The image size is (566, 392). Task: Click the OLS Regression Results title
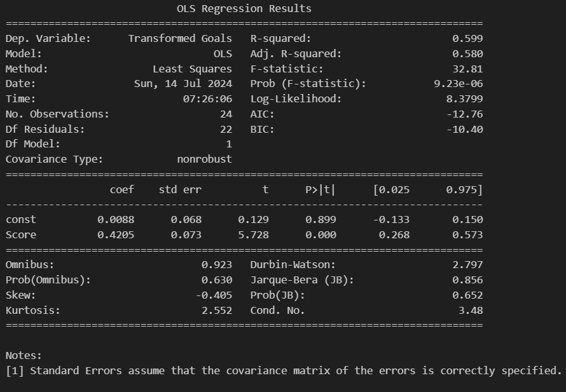point(244,9)
